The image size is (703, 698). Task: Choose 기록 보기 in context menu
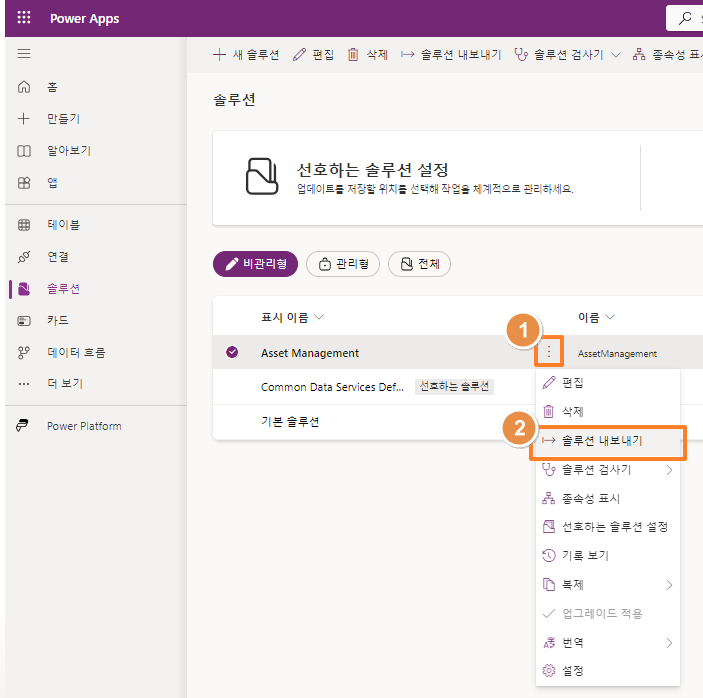608,556
